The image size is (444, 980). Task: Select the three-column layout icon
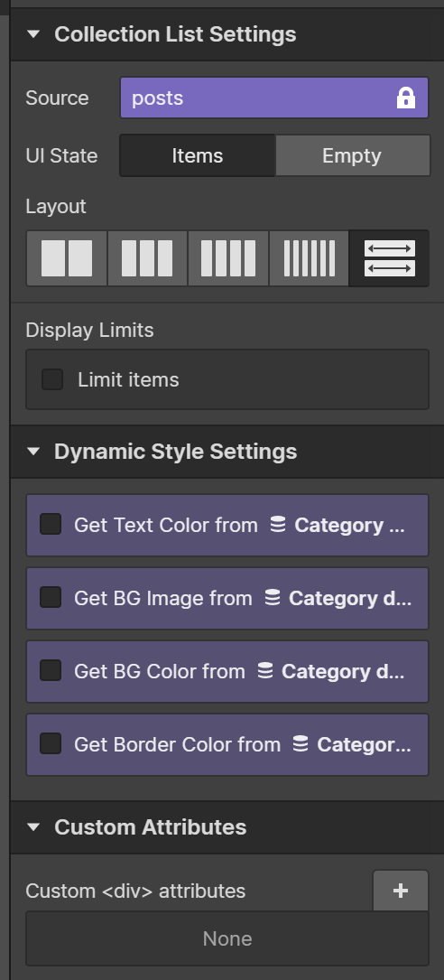147,258
